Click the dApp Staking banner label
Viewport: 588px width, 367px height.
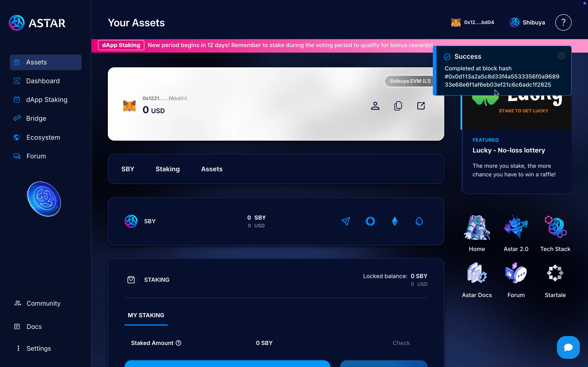(x=121, y=45)
